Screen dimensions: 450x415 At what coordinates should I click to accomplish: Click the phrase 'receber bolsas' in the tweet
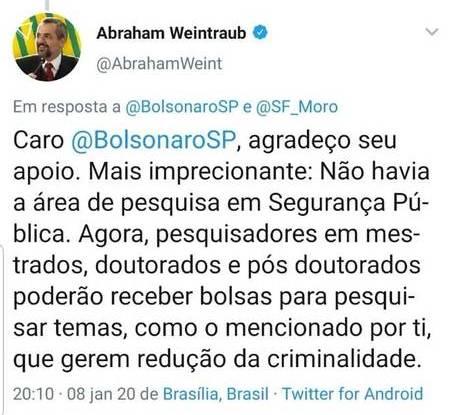point(191,297)
